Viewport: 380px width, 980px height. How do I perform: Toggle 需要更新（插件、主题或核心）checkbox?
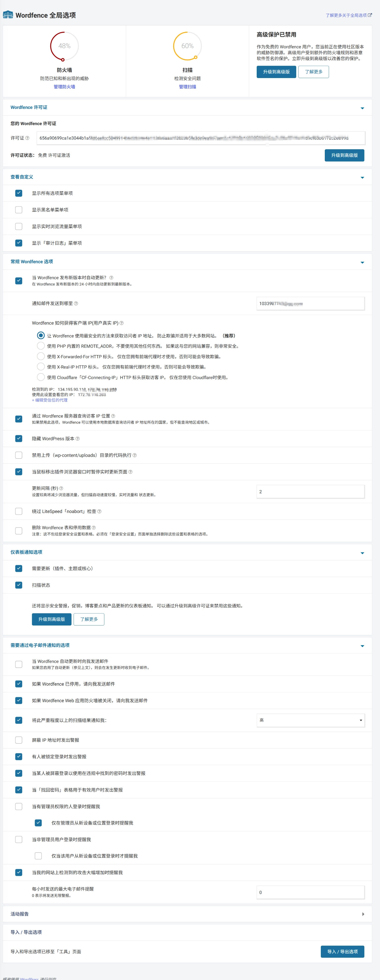pyautogui.click(x=19, y=569)
